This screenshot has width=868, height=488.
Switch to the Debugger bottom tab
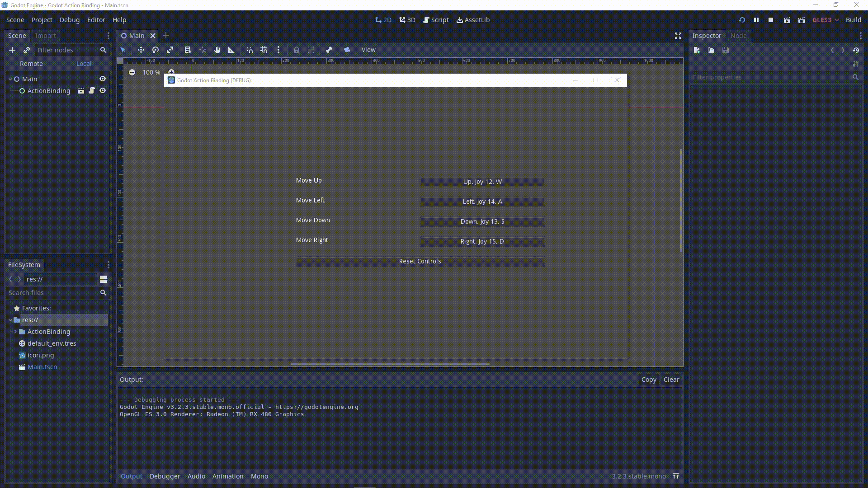[165, 476]
